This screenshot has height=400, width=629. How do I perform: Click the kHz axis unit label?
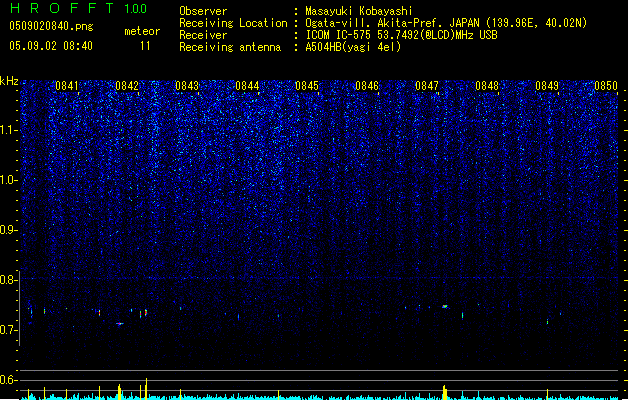coord(9,81)
